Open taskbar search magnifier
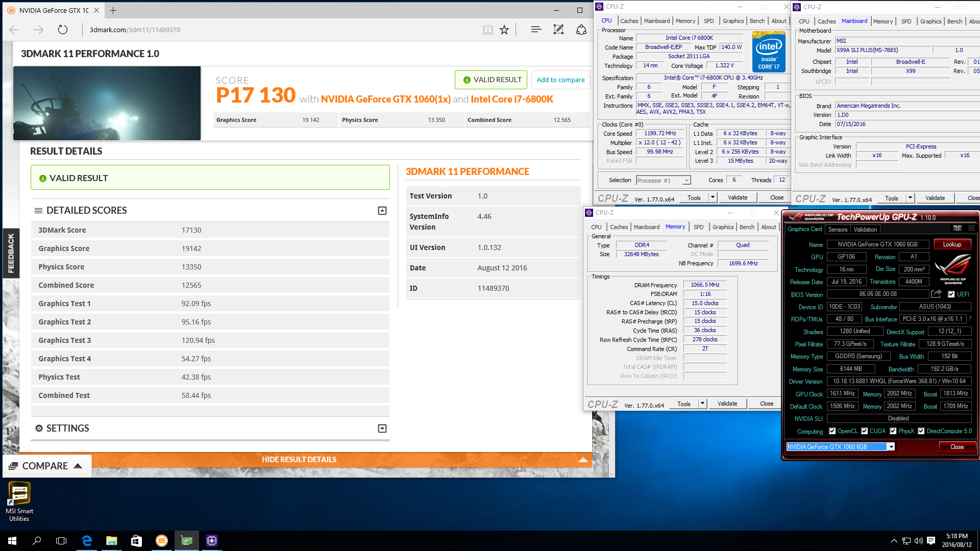This screenshot has width=980, height=551. pos(37,541)
